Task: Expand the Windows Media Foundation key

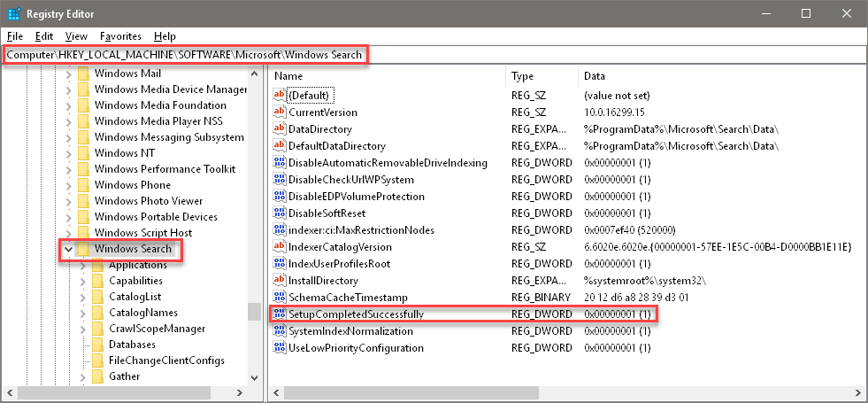Action: 69,105
